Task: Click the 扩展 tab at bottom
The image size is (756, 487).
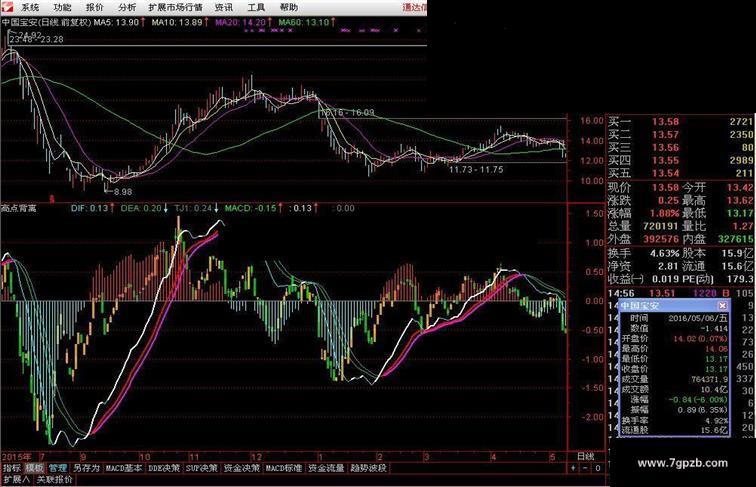Action: (x=16, y=479)
